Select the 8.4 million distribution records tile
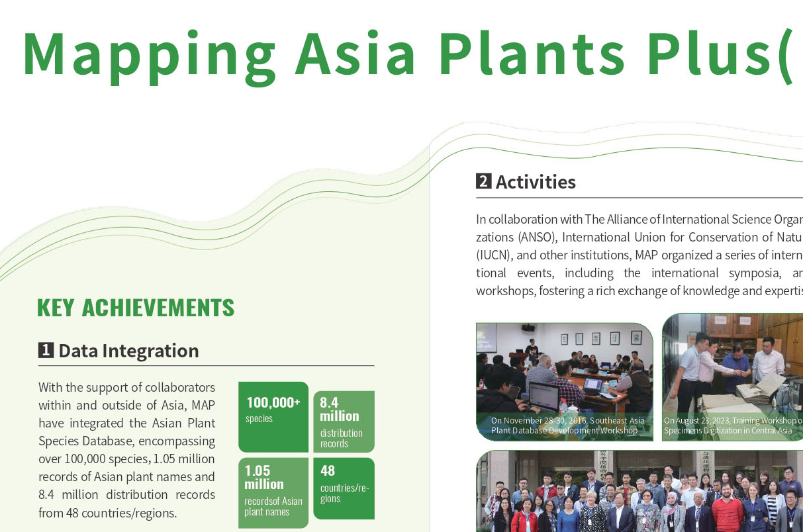This screenshot has width=803, height=532. [344, 421]
